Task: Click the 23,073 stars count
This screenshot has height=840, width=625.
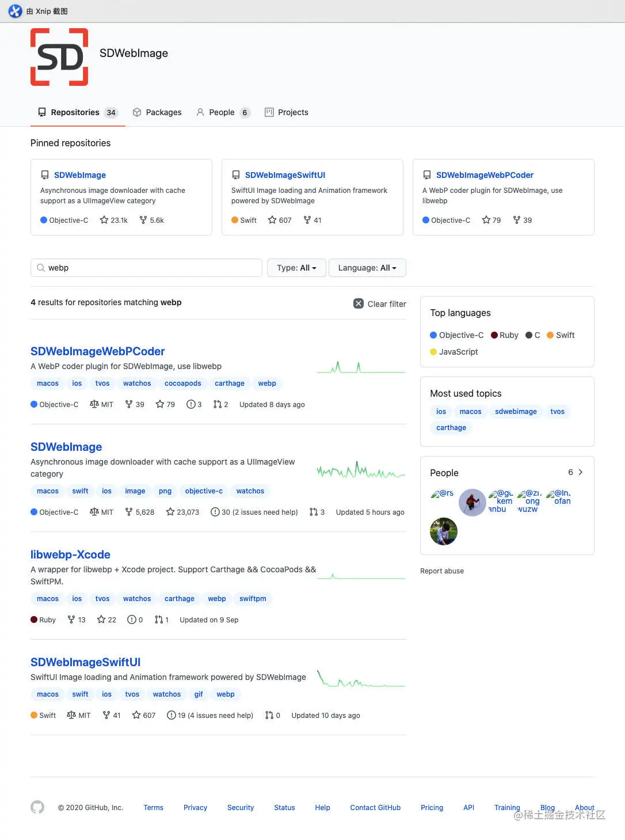Action: coord(182,512)
